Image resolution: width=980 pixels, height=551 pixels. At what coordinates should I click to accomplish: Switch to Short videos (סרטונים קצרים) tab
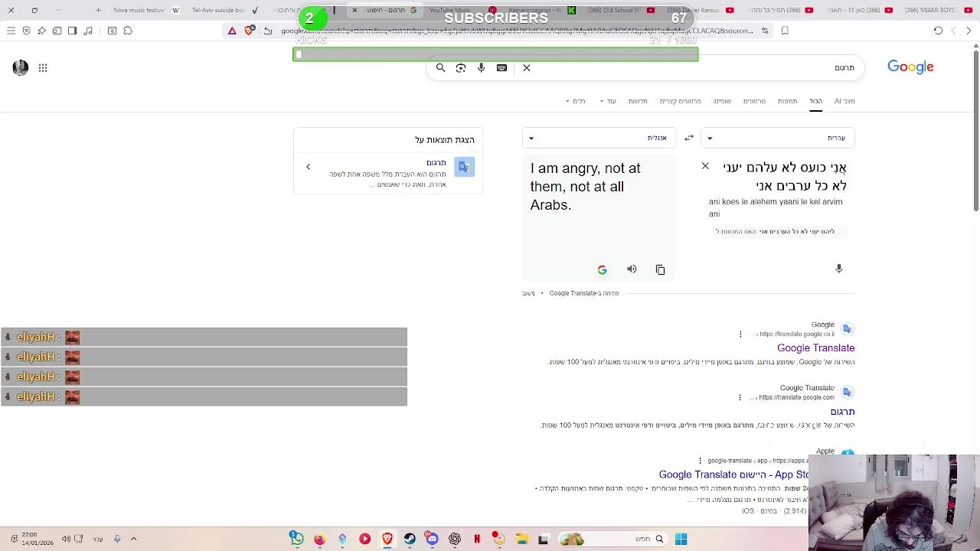pyautogui.click(x=680, y=101)
